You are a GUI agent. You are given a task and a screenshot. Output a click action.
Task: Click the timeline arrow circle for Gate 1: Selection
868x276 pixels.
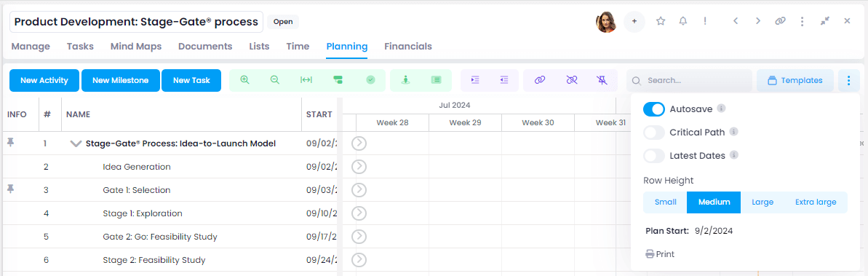click(359, 190)
